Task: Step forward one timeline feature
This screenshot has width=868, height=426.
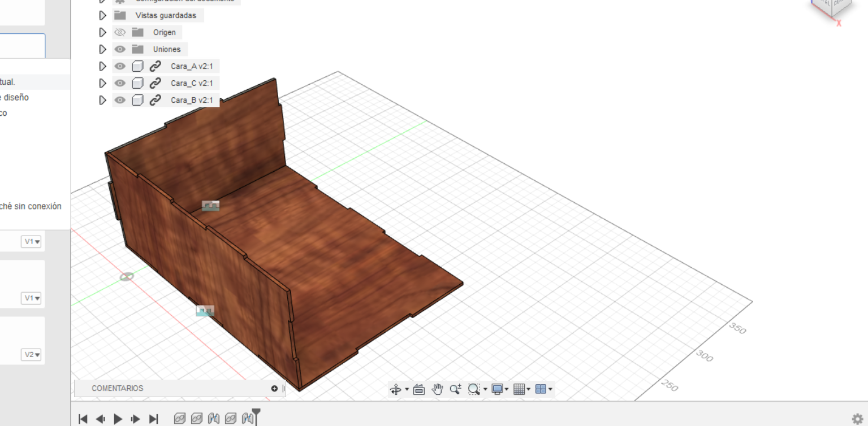Action: [x=136, y=419]
